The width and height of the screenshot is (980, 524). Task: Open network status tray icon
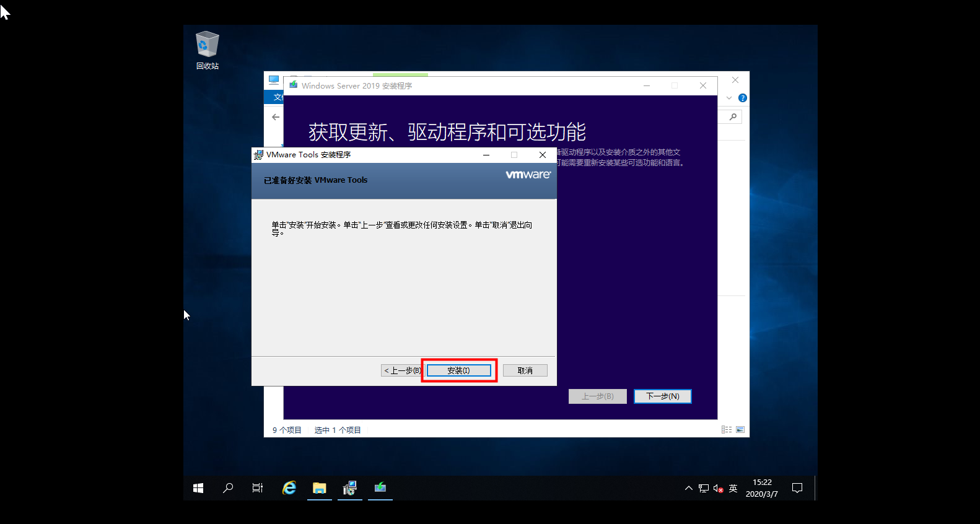[x=704, y=488]
